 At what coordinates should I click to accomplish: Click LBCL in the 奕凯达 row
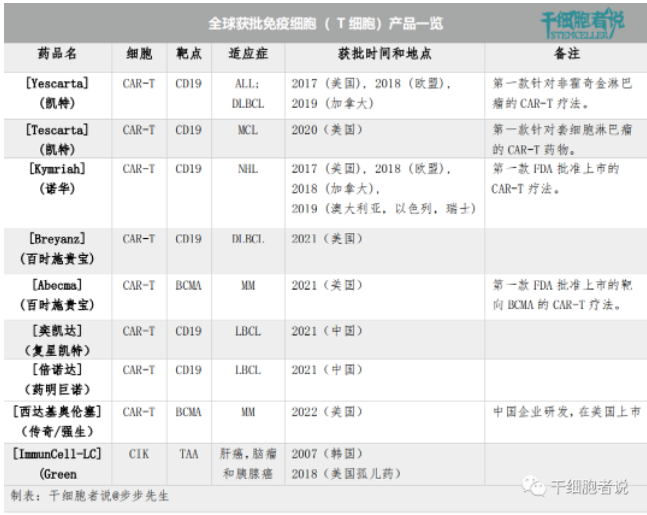tap(248, 331)
